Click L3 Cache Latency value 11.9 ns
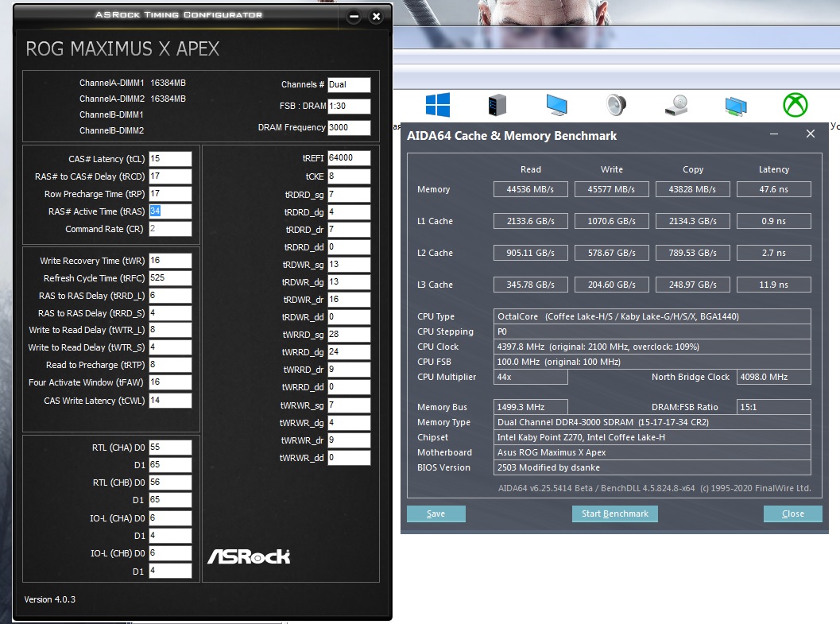The height and width of the screenshot is (624, 840). [x=773, y=285]
